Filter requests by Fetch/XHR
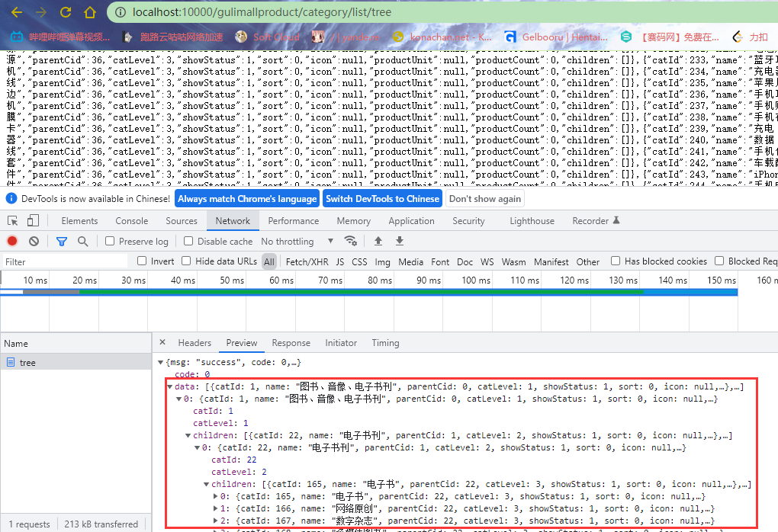This screenshot has height=532, width=778. (x=307, y=261)
